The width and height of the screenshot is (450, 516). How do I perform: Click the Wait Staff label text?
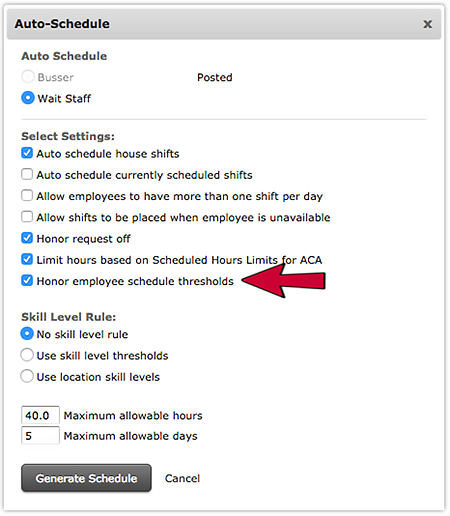point(64,99)
